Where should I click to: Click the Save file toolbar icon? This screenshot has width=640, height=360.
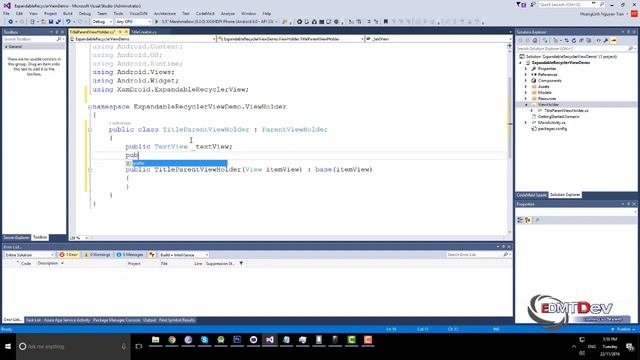tap(51, 22)
